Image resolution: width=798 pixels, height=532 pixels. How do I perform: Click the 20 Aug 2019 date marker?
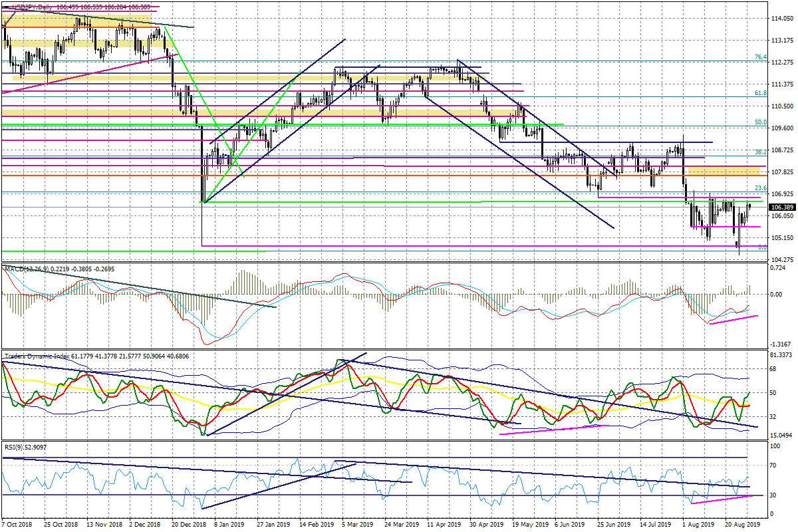point(739,525)
